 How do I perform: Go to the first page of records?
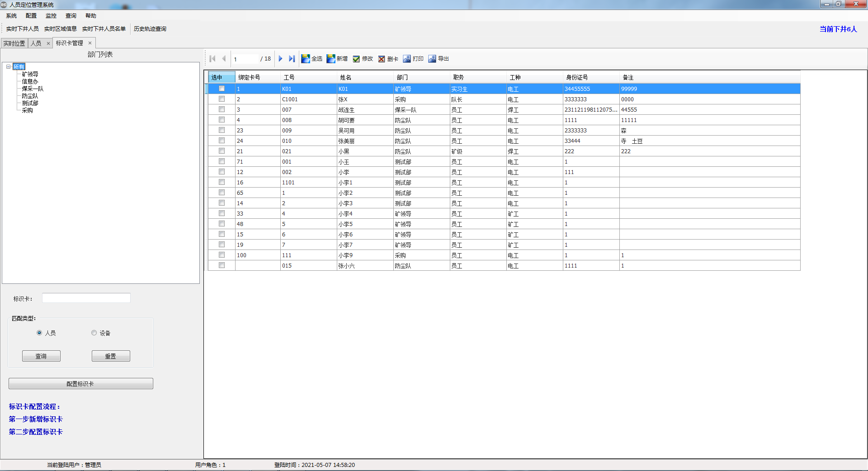212,59
